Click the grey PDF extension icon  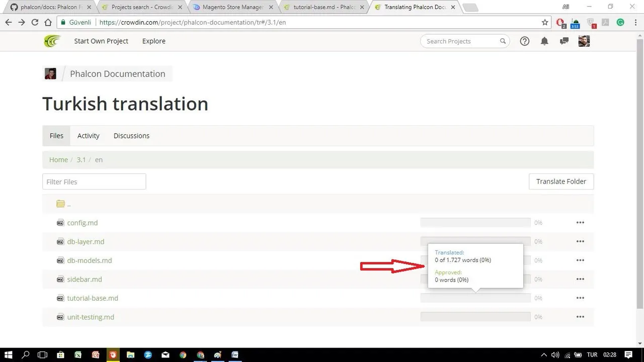[x=606, y=22]
